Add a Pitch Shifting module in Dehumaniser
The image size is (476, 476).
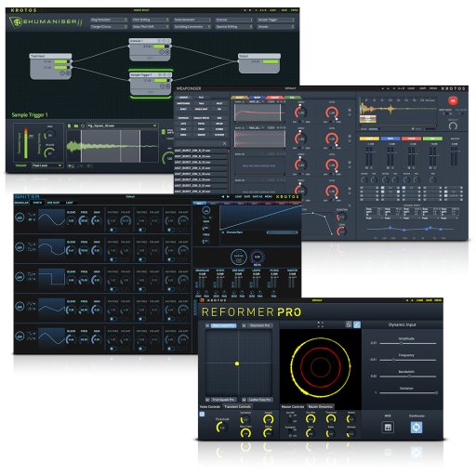point(151,20)
